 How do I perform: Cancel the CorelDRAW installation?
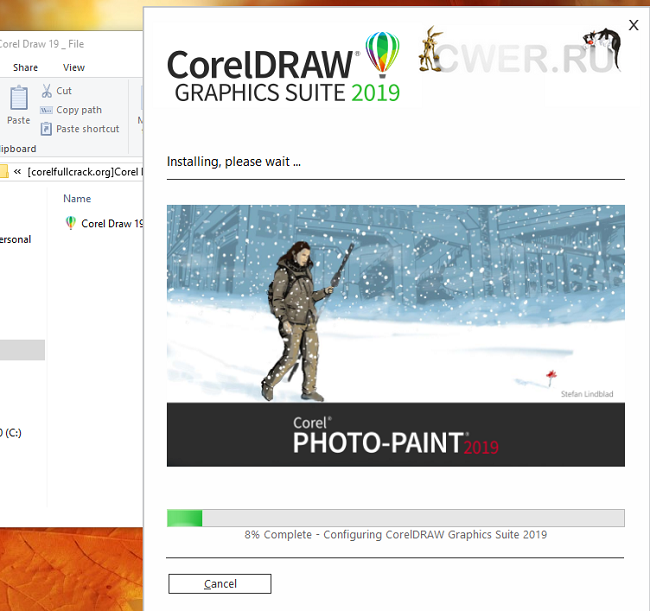click(x=220, y=584)
